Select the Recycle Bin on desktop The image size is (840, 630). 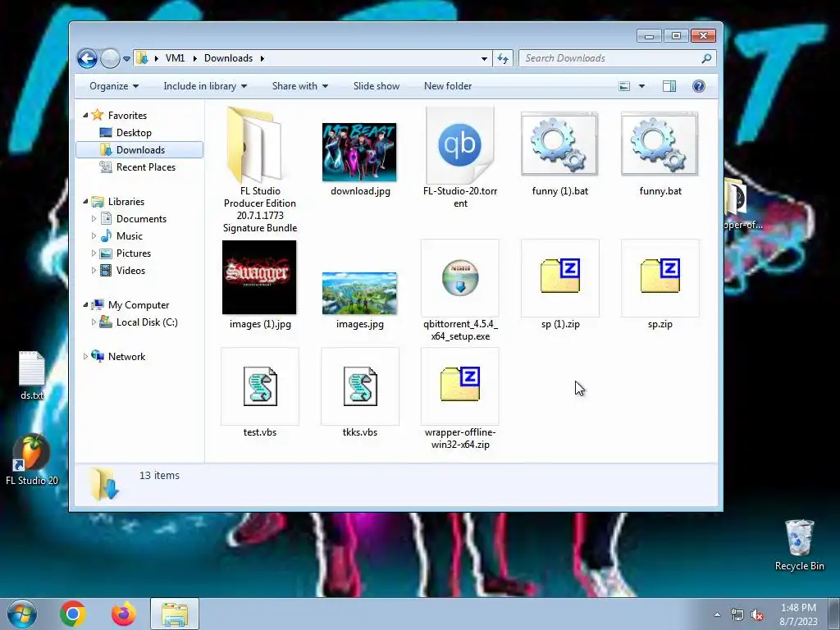(799, 545)
